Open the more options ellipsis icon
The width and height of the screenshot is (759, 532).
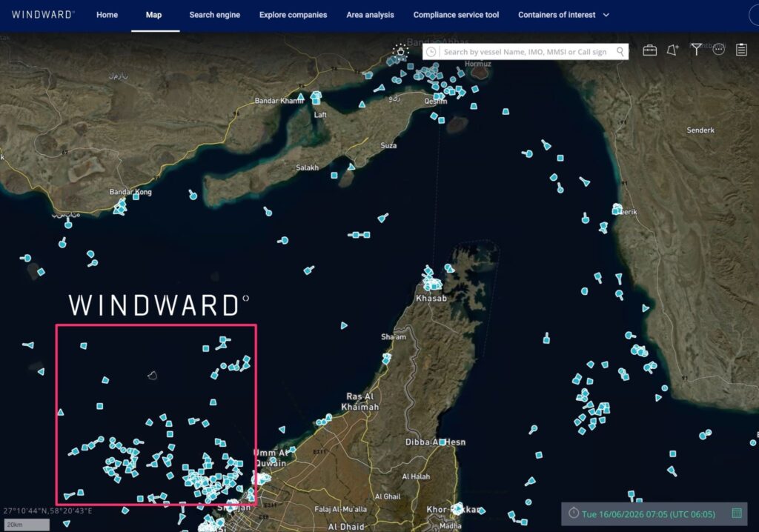pos(719,49)
